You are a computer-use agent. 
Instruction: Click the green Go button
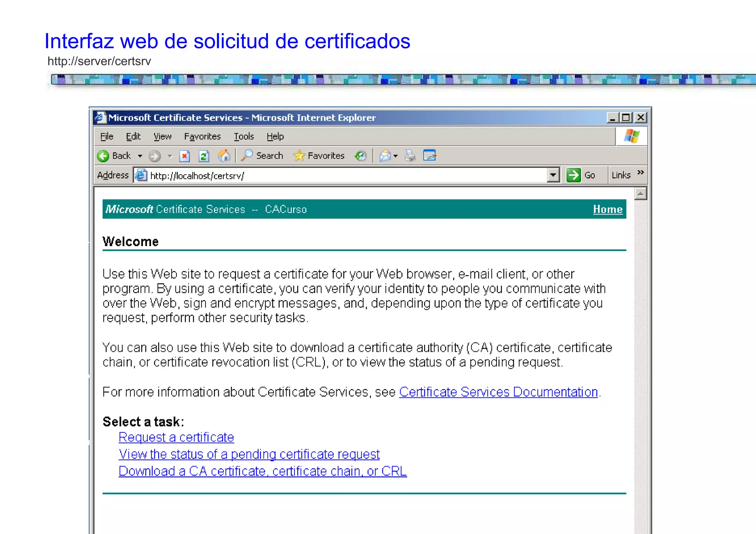point(581,175)
